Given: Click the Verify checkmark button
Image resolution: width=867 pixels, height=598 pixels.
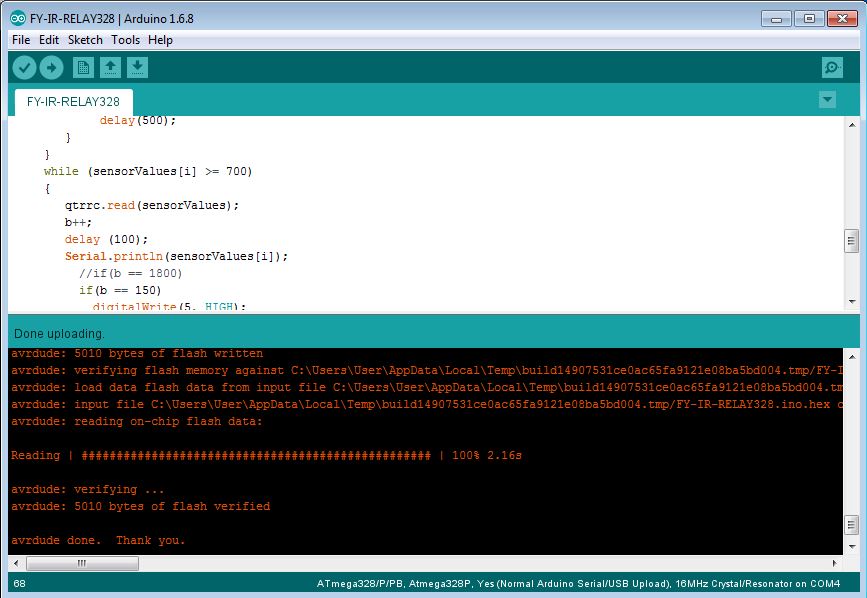Looking at the screenshot, I should pyautogui.click(x=24, y=68).
